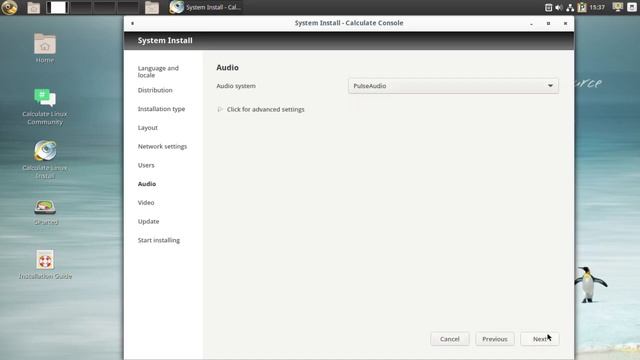Launch Calculate Linux Install desktop icon

(x=45, y=160)
